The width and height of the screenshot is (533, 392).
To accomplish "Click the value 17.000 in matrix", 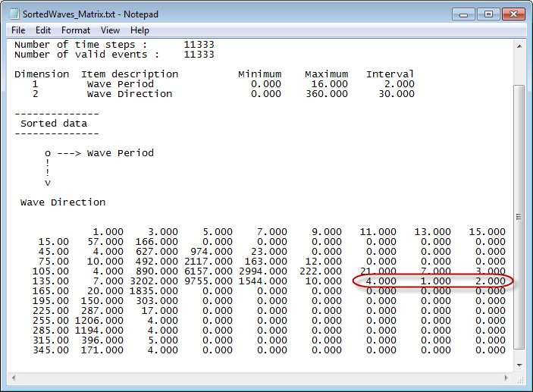I will [x=160, y=311].
